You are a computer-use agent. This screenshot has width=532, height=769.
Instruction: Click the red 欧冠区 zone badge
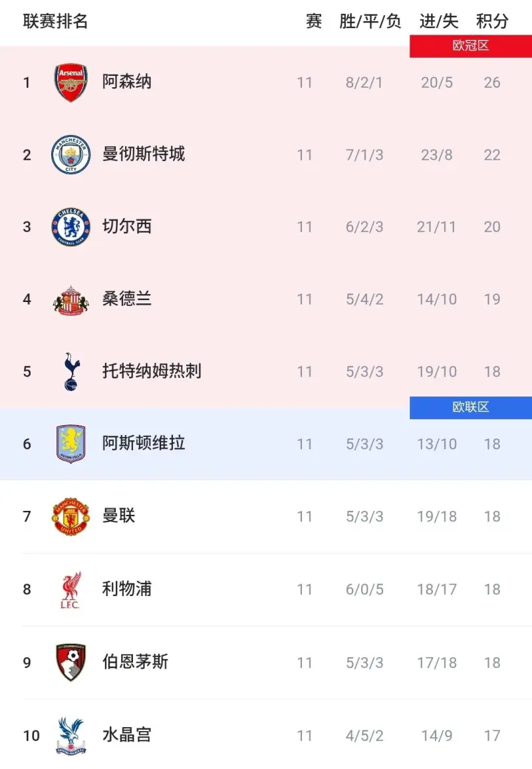[471, 47]
